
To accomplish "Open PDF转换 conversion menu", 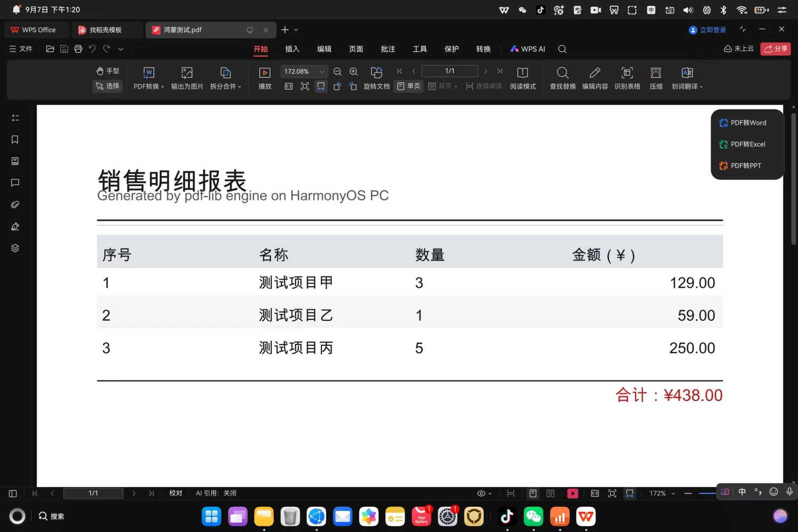I will [149, 79].
